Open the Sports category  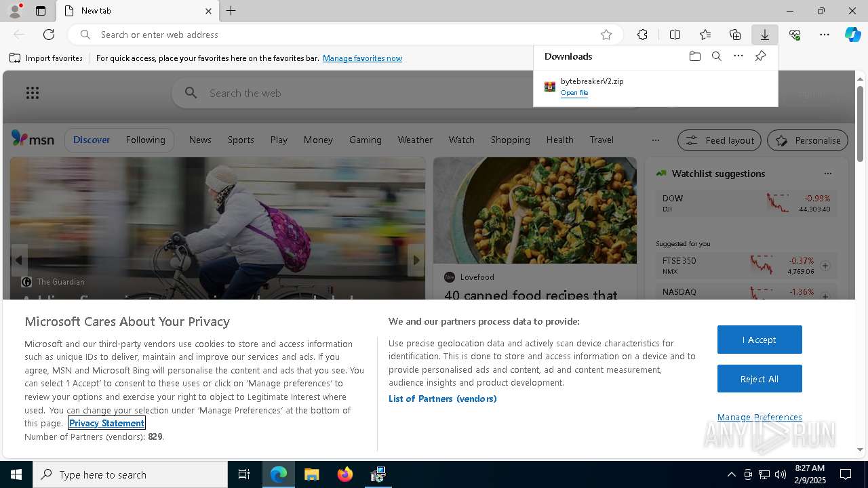point(241,140)
